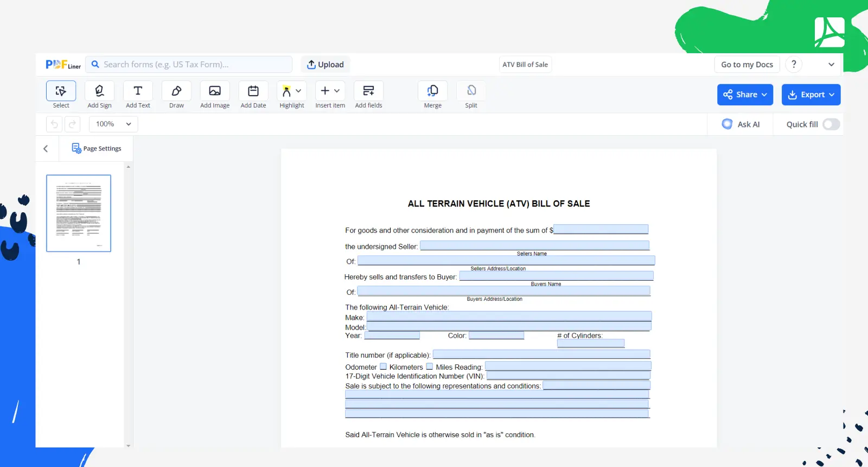The width and height of the screenshot is (868, 467).
Task: Click the Buyers Address field
Action: 503,291
